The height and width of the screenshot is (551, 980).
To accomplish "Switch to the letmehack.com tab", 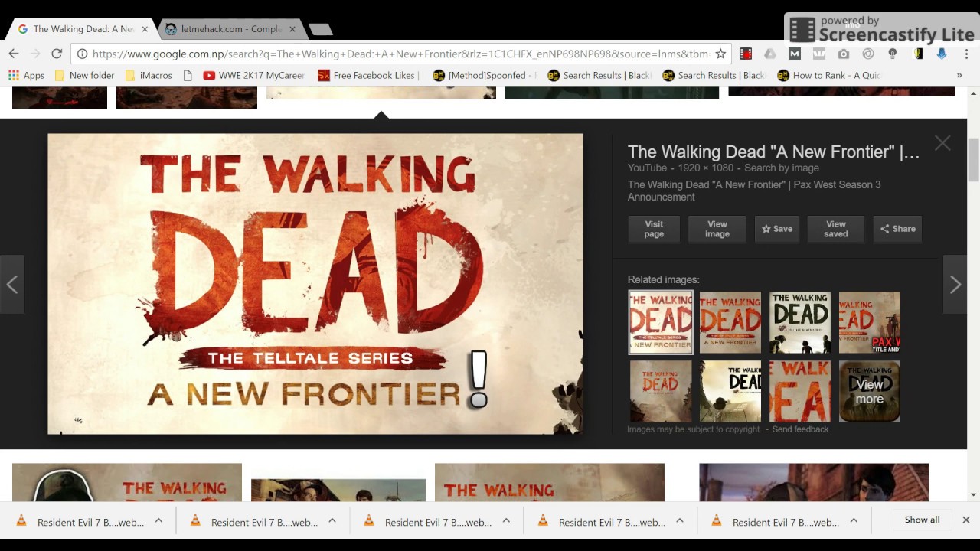I will click(230, 29).
